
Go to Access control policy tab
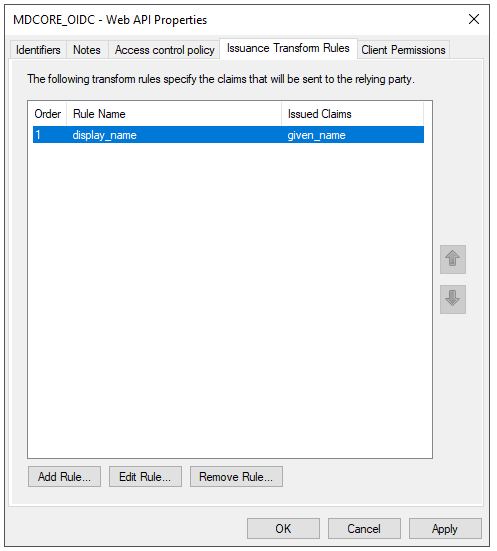click(x=164, y=50)
